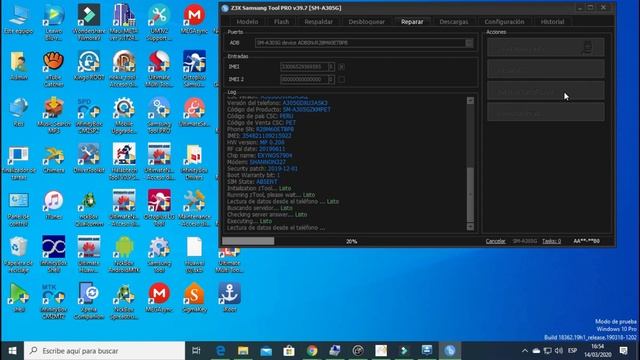Open the Red network desktop icon
Viewport: 640px width, 360px height.
18,112
